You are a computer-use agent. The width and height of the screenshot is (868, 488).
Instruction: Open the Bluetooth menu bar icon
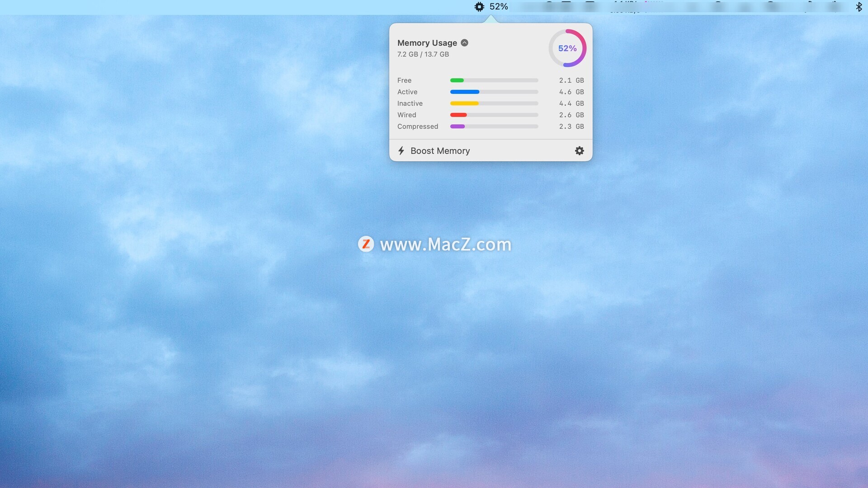click(x=859, y=7)
